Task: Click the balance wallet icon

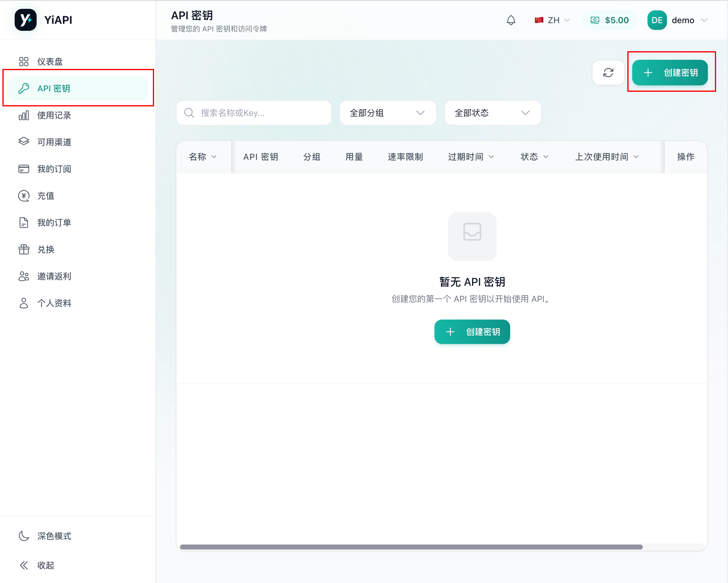Action: [x=595, y=20]
